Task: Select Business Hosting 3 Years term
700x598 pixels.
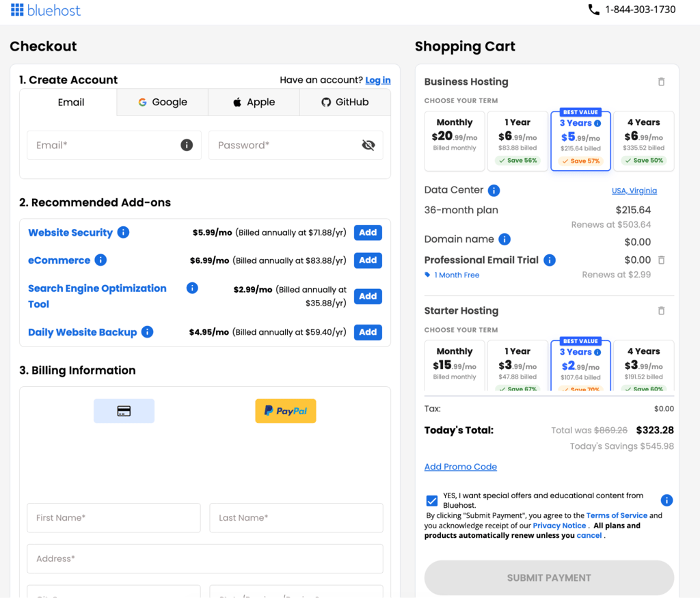Action: 580,141
